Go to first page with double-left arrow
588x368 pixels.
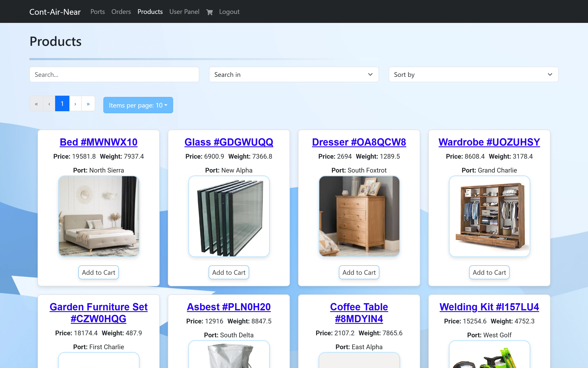pos(36,104)
